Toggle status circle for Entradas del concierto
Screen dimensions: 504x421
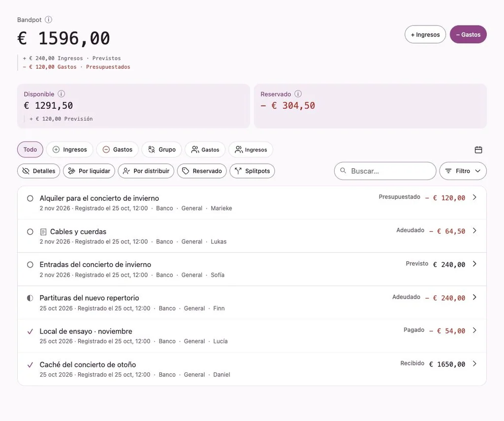(30, 265)
